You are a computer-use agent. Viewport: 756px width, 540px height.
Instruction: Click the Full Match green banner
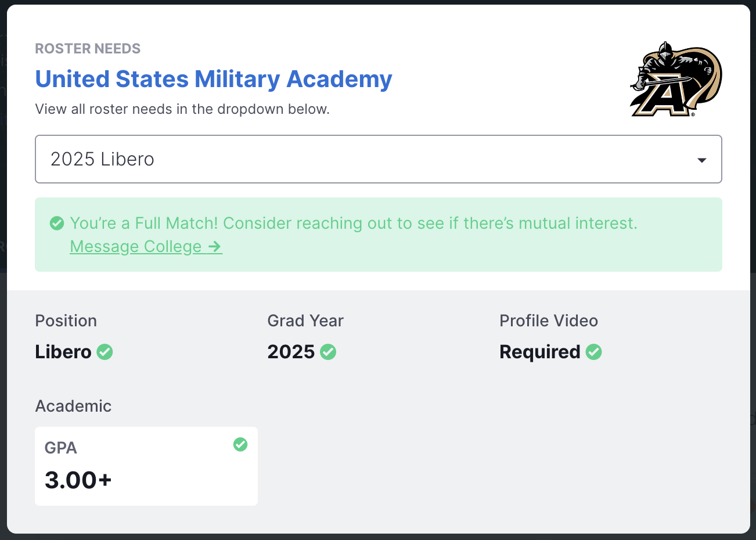(379, 235)
